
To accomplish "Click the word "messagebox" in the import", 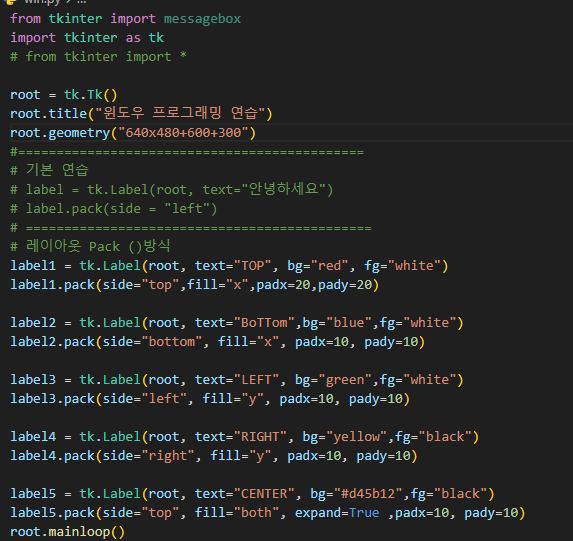I will pyautogui.click(x=202, y=19).
